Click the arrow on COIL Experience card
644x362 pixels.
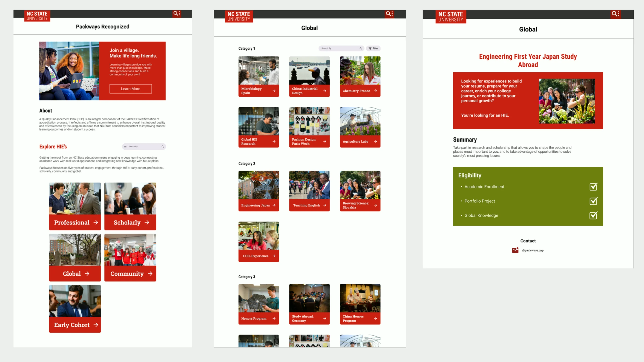(x=274, y=256)
